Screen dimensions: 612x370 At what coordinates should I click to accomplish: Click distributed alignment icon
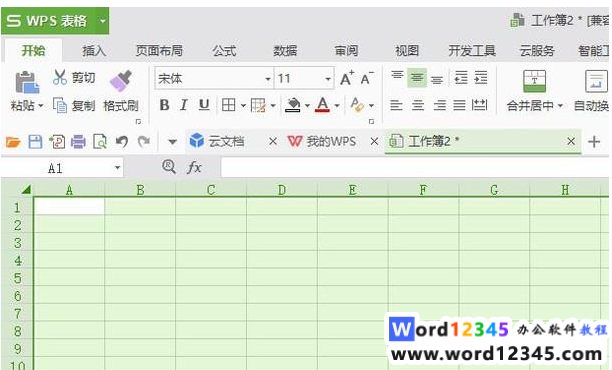pos(480,105)
